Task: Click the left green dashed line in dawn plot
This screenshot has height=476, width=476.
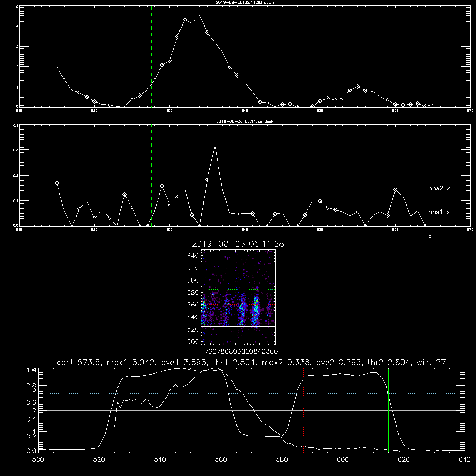Action: pos(151,56)
